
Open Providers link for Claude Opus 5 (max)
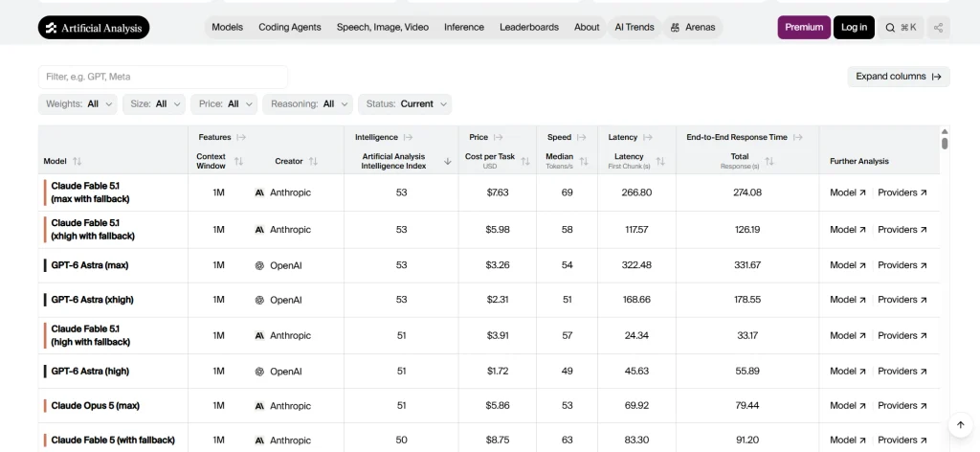coord(902,406)
